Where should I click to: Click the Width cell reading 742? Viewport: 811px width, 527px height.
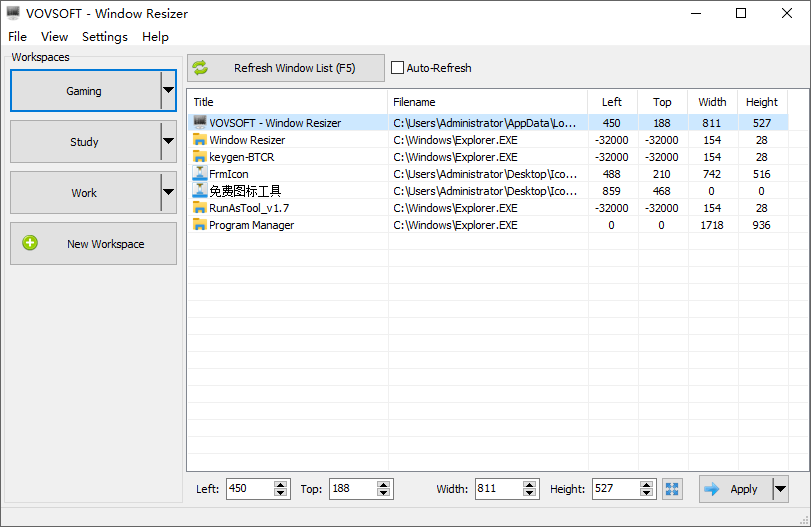pos(712,174)
